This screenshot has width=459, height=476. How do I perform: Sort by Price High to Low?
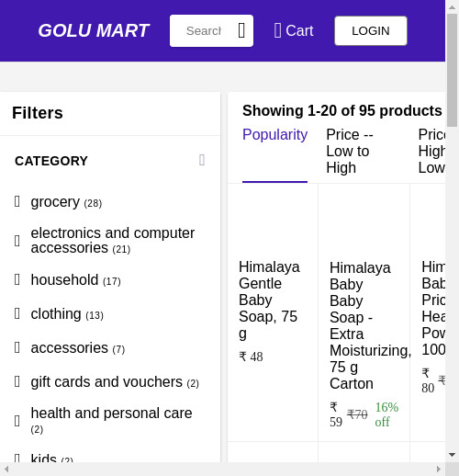click(x=431, y=151)
